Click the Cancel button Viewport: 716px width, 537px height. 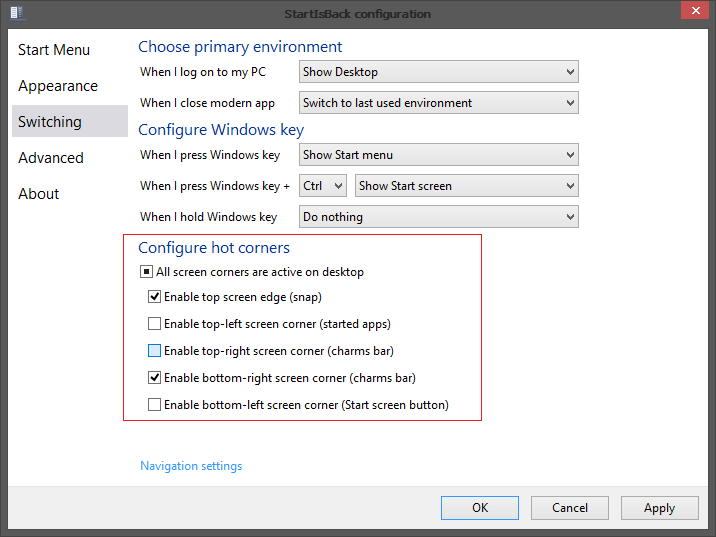(569, 508)
